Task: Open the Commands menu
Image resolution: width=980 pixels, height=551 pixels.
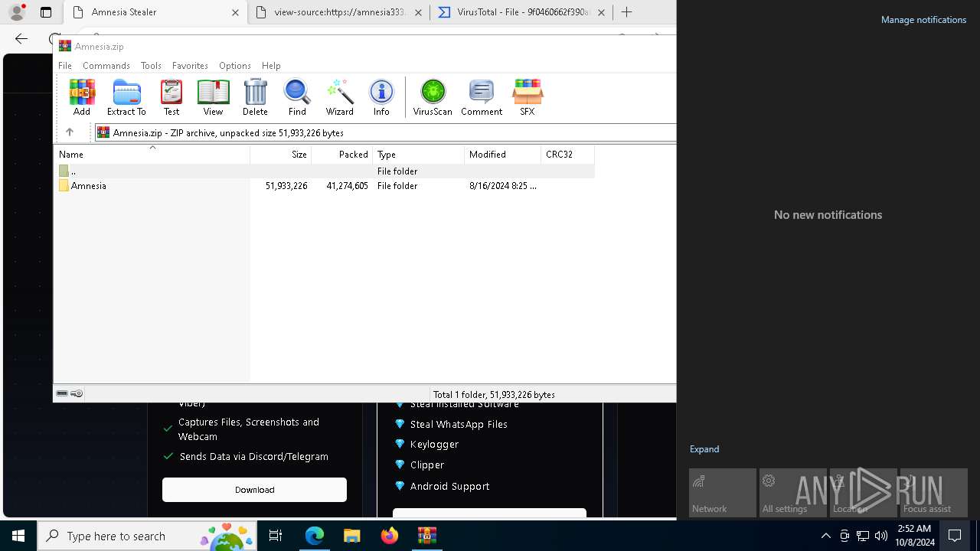Action: [106, 66]
